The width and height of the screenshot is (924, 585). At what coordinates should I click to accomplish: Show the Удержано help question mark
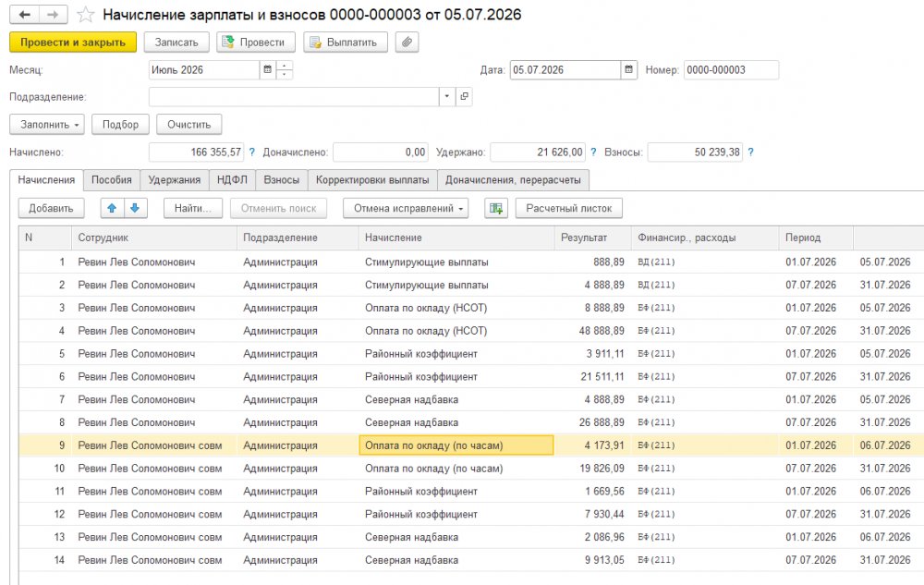(593, 152)
